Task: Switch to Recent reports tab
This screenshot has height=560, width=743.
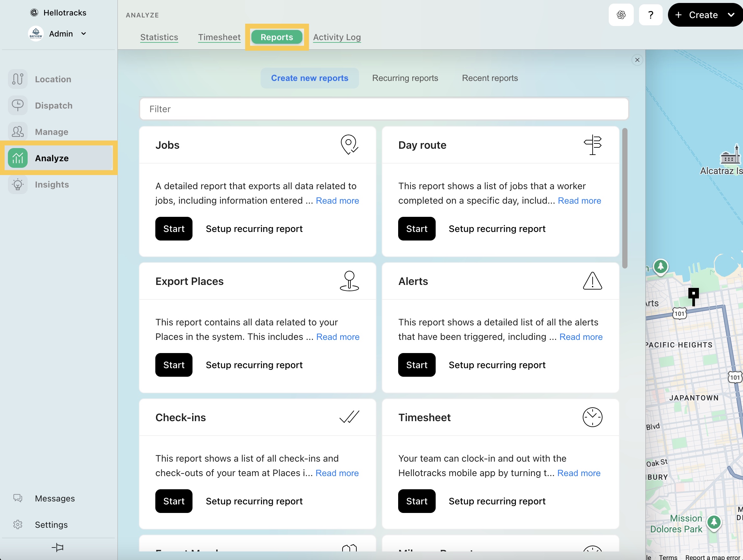Action: [490, 78]
